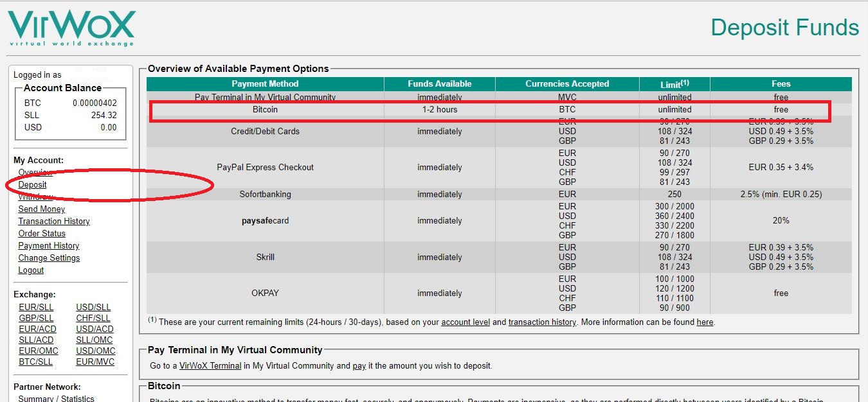Click the Funds Available column header
Screen dimensions: 868x402
pos(440,84)
